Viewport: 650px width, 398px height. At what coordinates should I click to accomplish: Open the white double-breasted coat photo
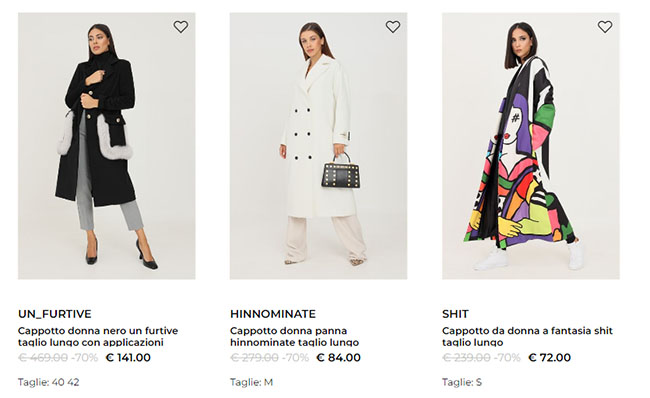[318, 146]
